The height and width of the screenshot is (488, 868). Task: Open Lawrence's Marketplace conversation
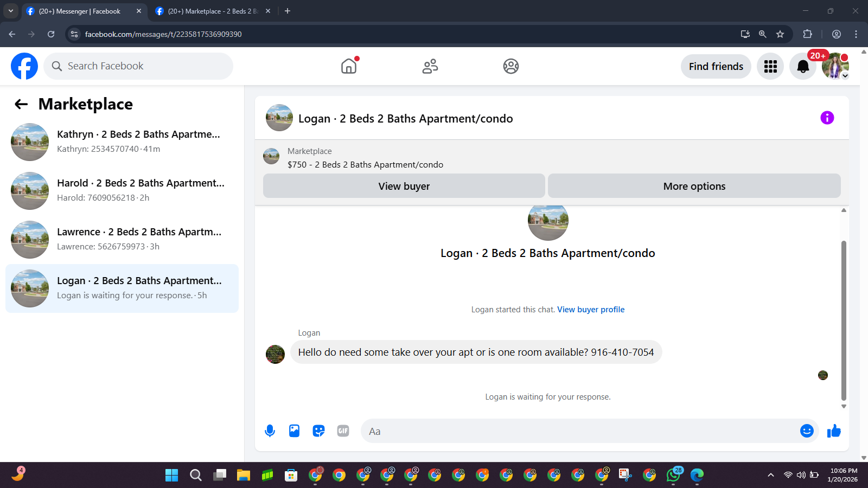pyautogui.click(x=122, y=240)
